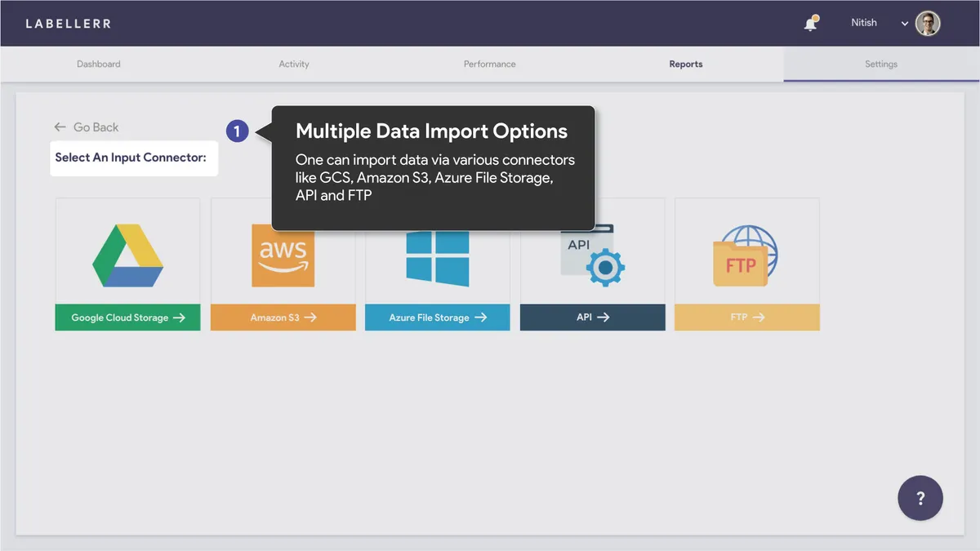Click the FTP folder globe icon
This screenshot has height=551, width=980.
pyautogui.click(x=746, y=256)
